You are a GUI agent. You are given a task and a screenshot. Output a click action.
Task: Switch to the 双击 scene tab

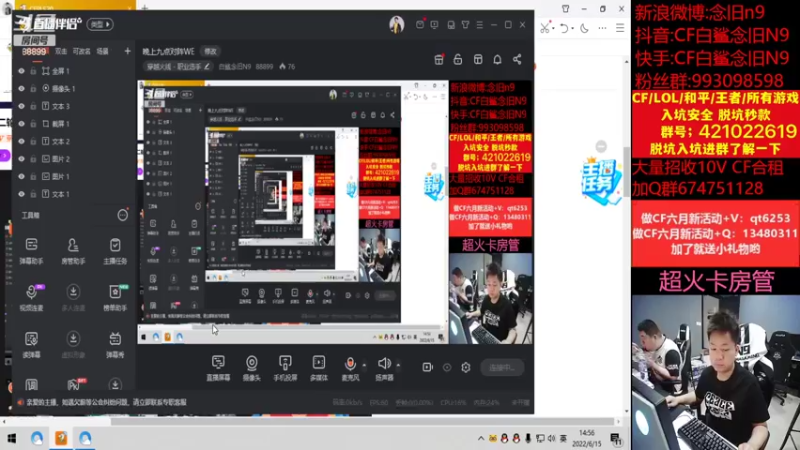click(61, 52)
